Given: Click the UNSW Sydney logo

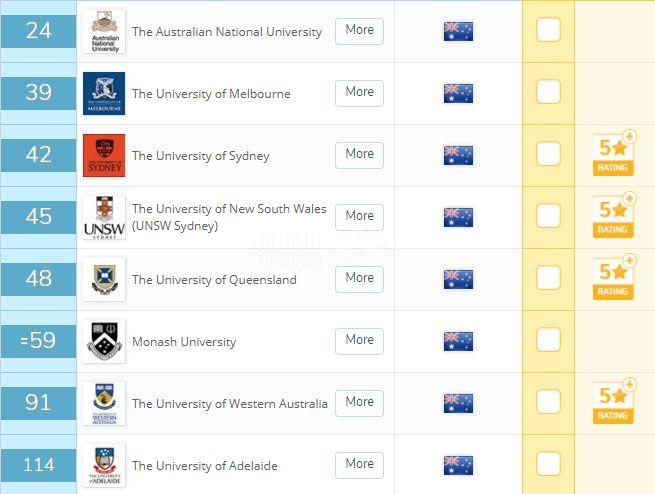Looking at the screenshot, I should click(x=104, y=217).
